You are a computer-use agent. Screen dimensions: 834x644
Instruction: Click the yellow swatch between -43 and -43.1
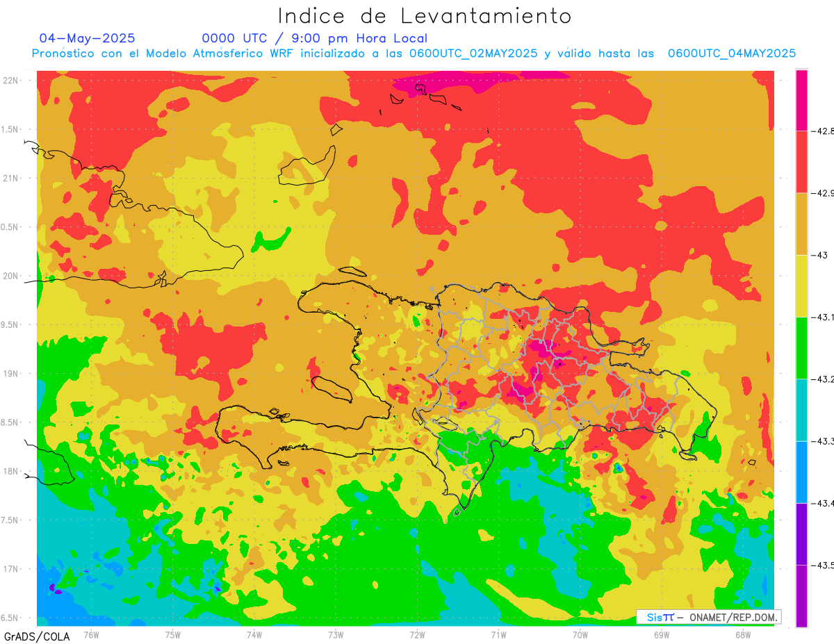click(x=801, y=286)
